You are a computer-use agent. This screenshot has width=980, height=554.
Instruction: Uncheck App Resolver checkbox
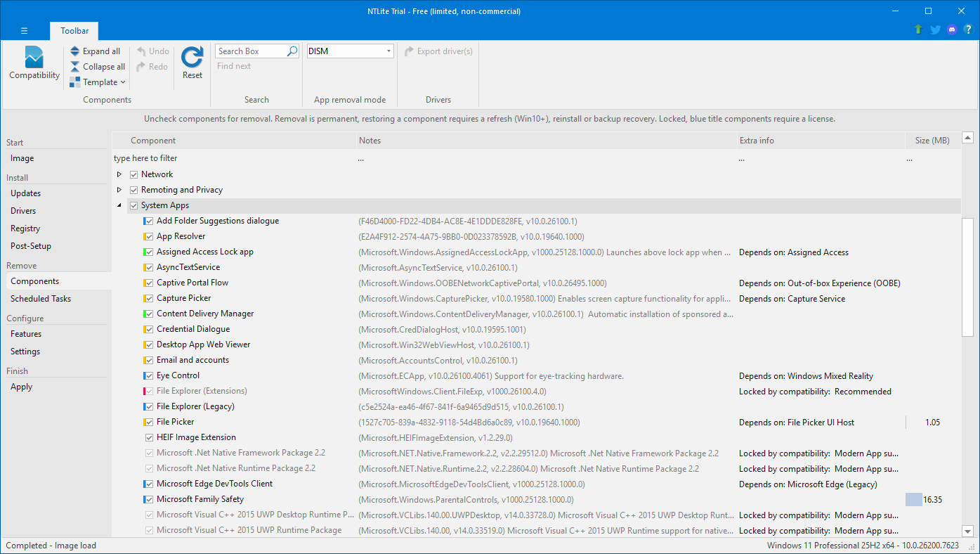149,236
